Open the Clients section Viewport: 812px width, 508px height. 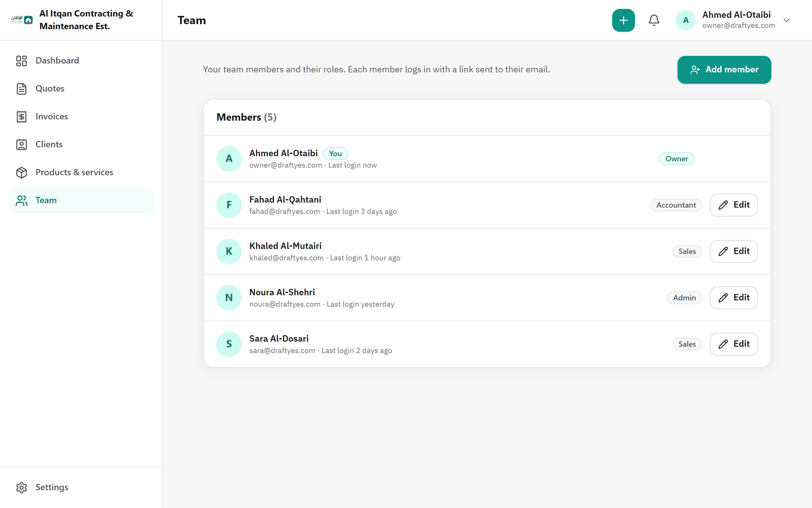coord(81,144)
